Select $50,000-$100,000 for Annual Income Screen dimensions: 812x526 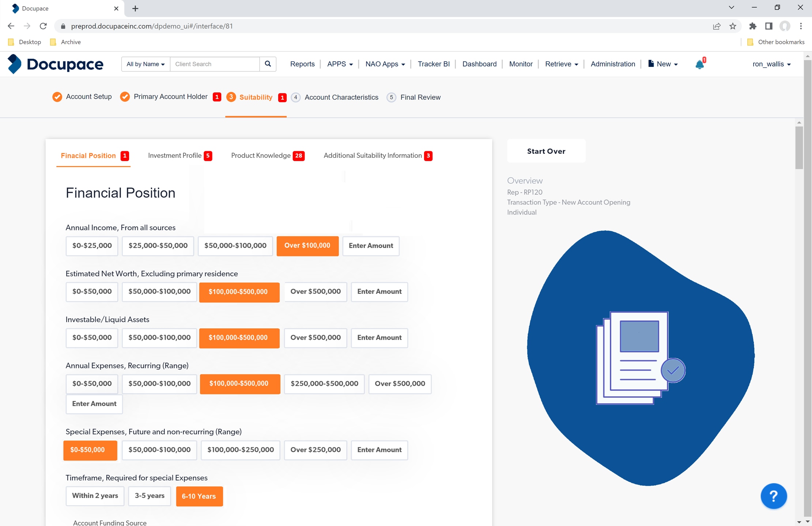tap(235, 245)
